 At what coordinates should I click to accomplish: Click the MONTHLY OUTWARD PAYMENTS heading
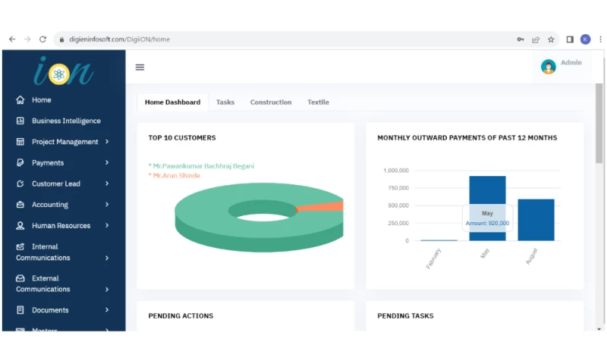[x=467, y=138]
